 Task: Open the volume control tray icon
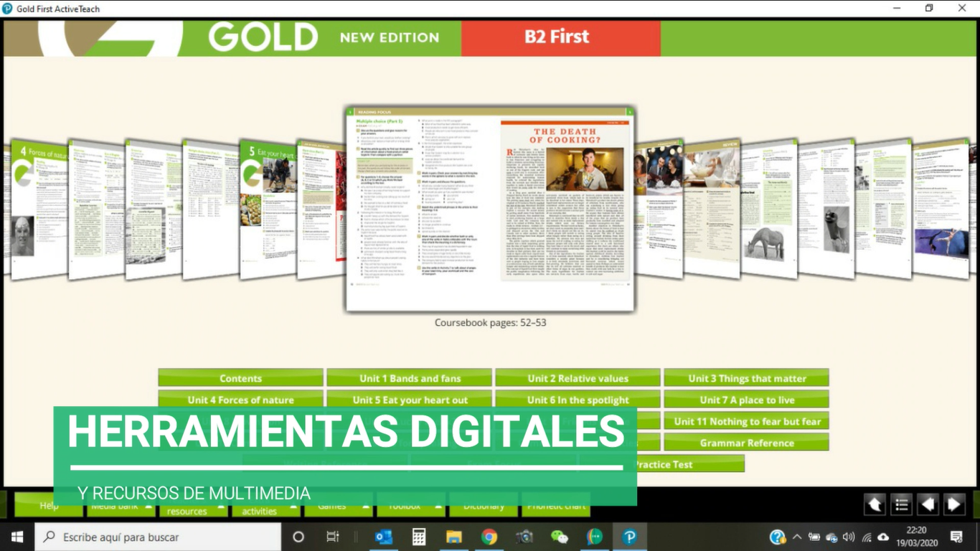coord(849,537)
